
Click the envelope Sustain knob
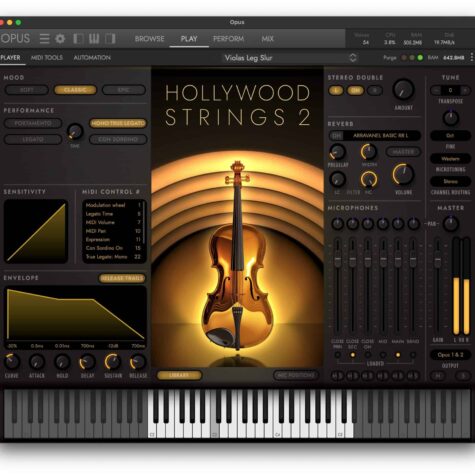coord(113,362)
